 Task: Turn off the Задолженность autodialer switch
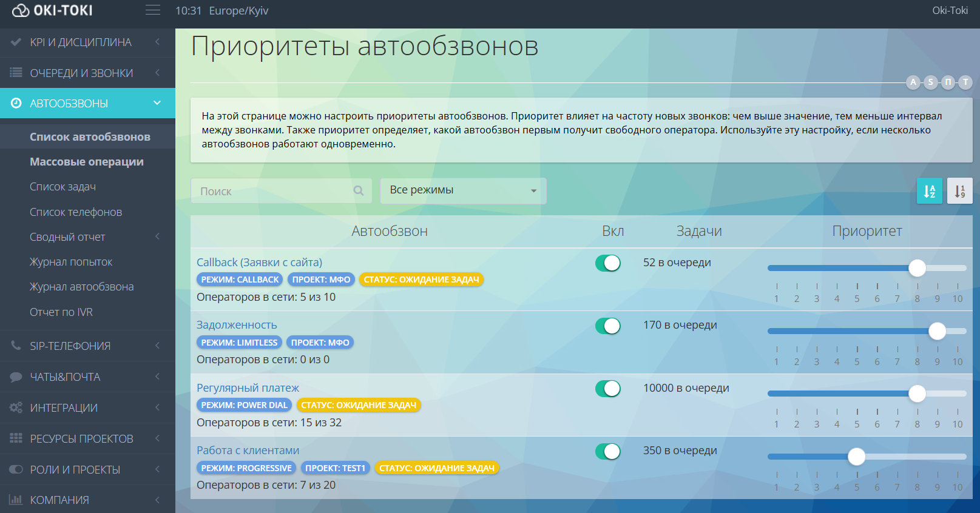pyautogui.click(x=608, y=326)
